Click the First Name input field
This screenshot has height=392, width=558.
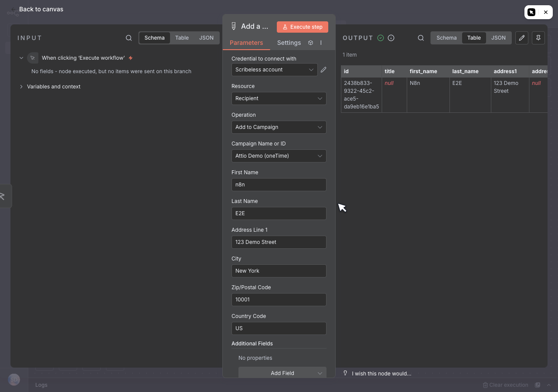[x=279, y=185]
